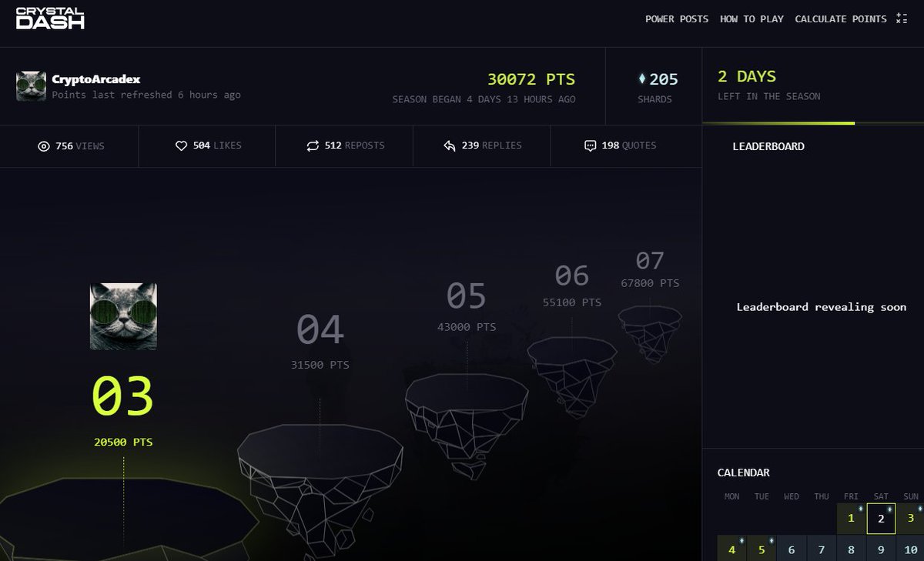Click shard icon on calendar day 2
924x561 pixels.
coord(889,509)
